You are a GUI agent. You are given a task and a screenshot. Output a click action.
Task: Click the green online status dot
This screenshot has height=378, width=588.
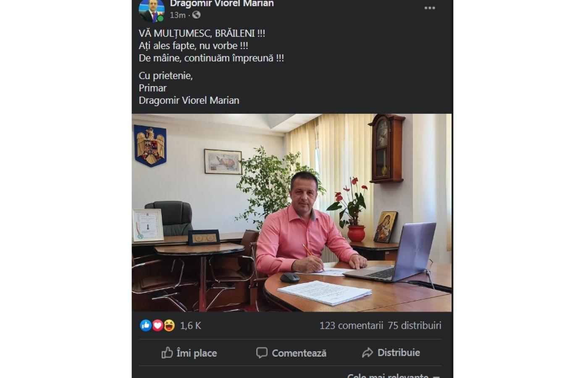point(160,18)
